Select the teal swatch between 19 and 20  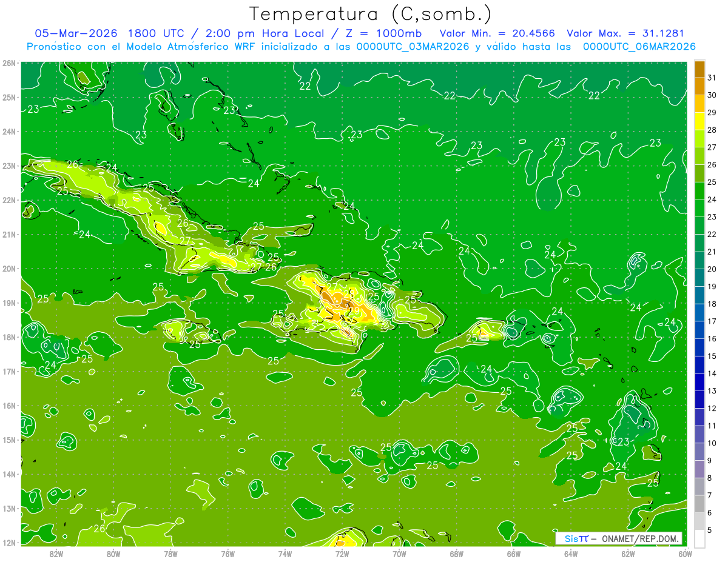pos(699,278)
